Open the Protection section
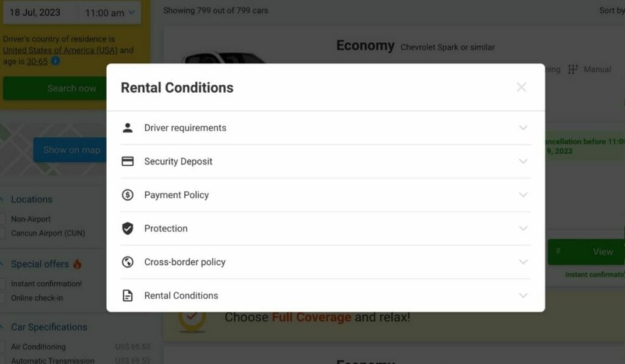The image size is (625, 364). pyautogui.click(x=166, y=229)
